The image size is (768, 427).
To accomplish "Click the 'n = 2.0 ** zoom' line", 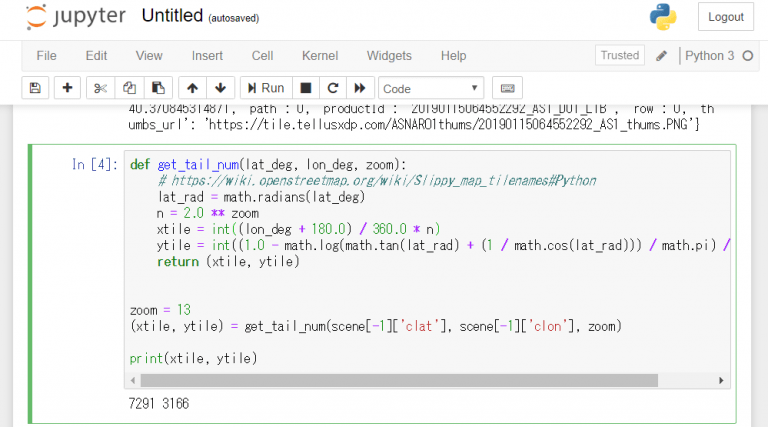I will 208,214.
